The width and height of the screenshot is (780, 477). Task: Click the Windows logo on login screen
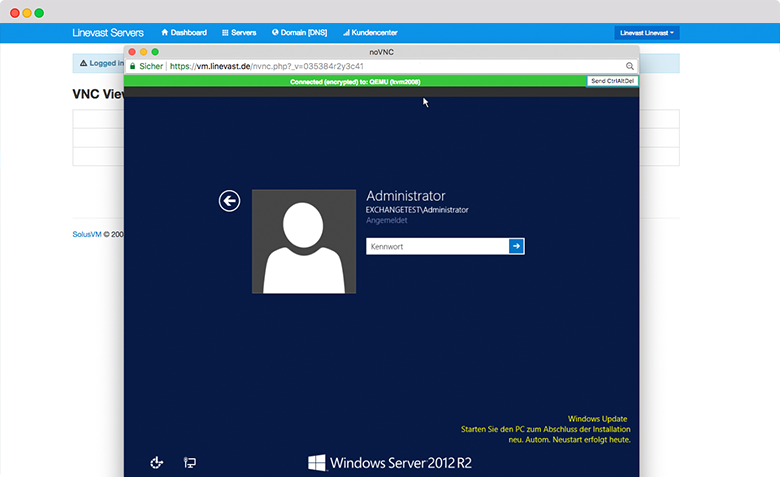(317, 463)
